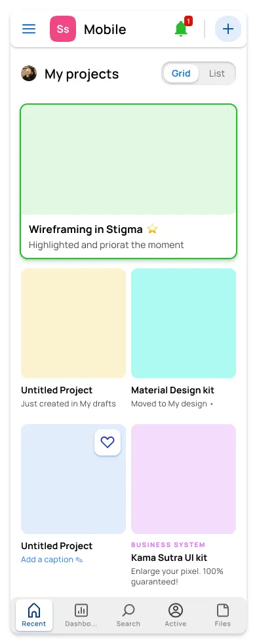
Task: Click the star beside Wireframing in Stigma
Action: pos(152,229)
